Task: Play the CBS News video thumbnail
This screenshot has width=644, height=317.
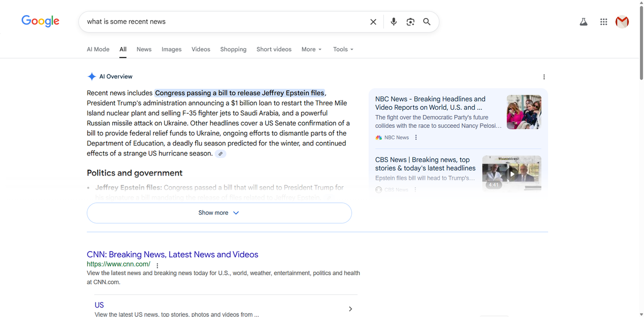Action: pos(512,173)
